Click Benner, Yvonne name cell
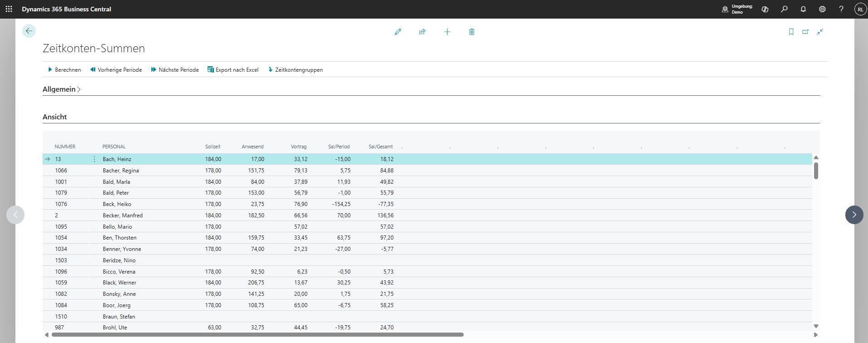868x343 pixels. 121,249
